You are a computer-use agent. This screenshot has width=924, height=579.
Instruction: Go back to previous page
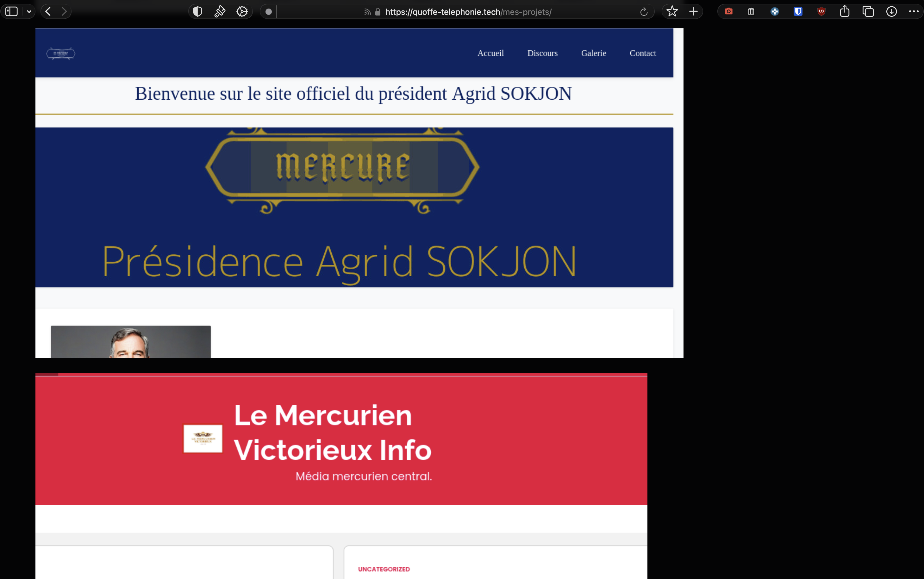[x=48, y=11]
